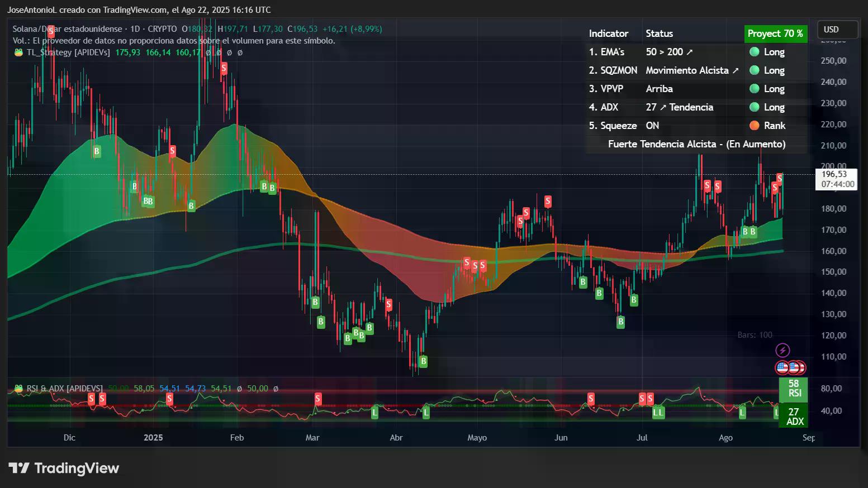Click the green dot beside VPVP Long
Viewport: 868px width, 488px height.
point(754,89)
